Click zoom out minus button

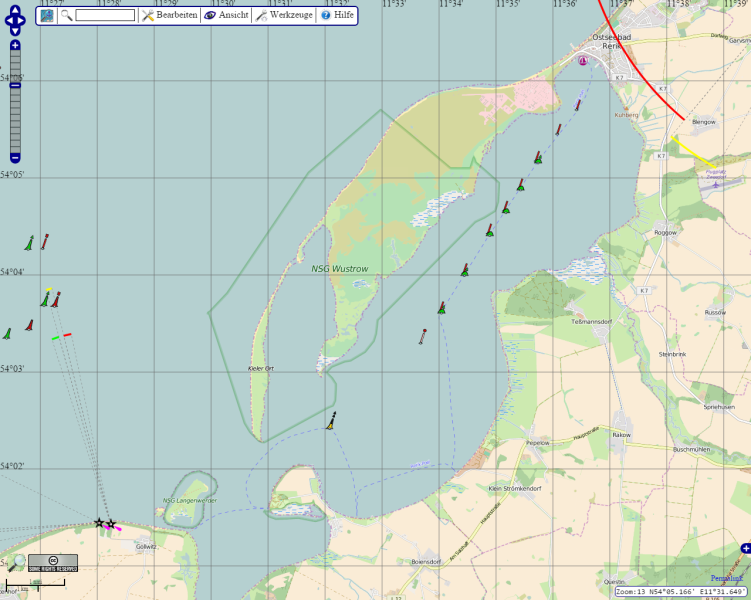point(15,157)
